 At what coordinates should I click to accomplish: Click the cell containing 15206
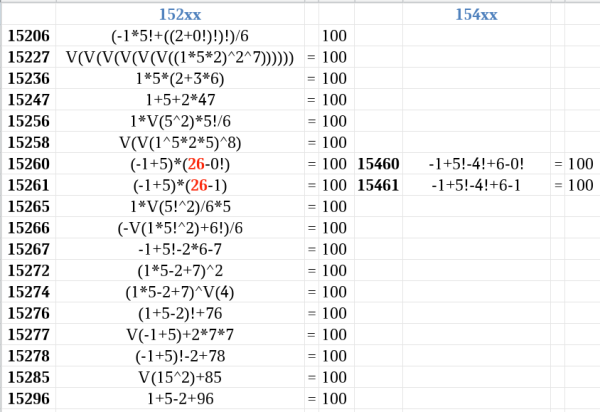click(29, 36)
